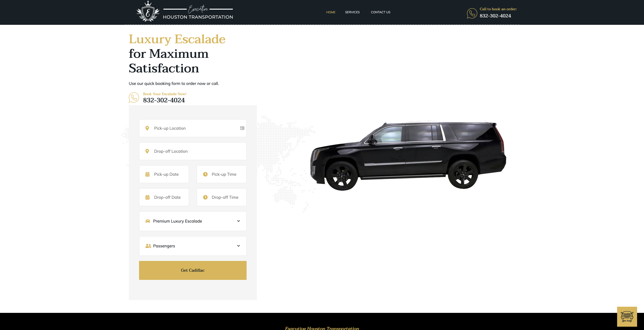Viewport: 644px width, 330px height.
Task: Click the Pick-up Date calendar icon
Action: point(148,174)
